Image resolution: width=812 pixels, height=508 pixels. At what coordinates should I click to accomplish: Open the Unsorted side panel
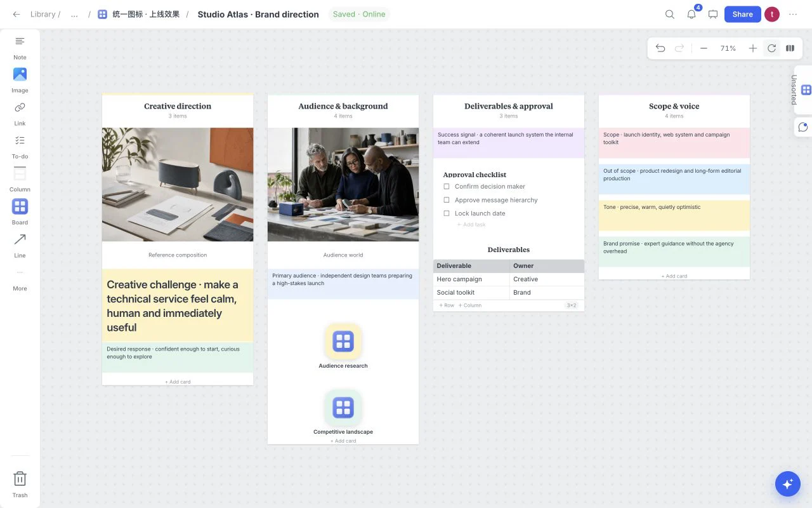802,90
